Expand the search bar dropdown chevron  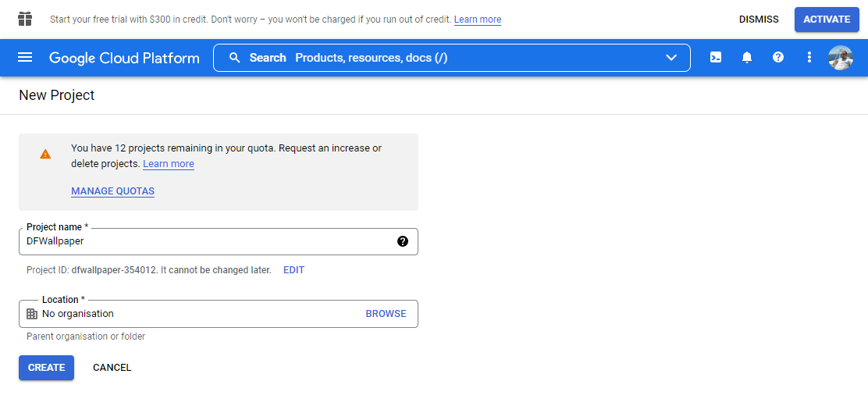pos(671,58)
